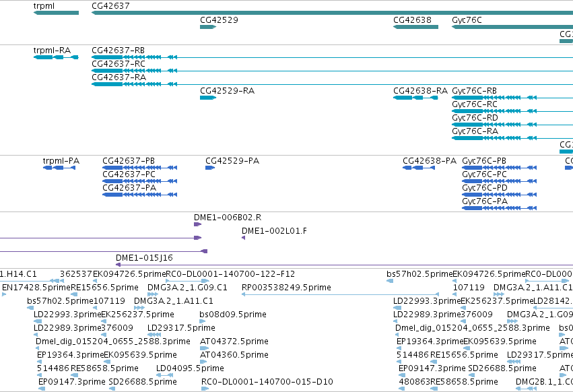Select transcript Gyc76C-RD

coord(475,118)
